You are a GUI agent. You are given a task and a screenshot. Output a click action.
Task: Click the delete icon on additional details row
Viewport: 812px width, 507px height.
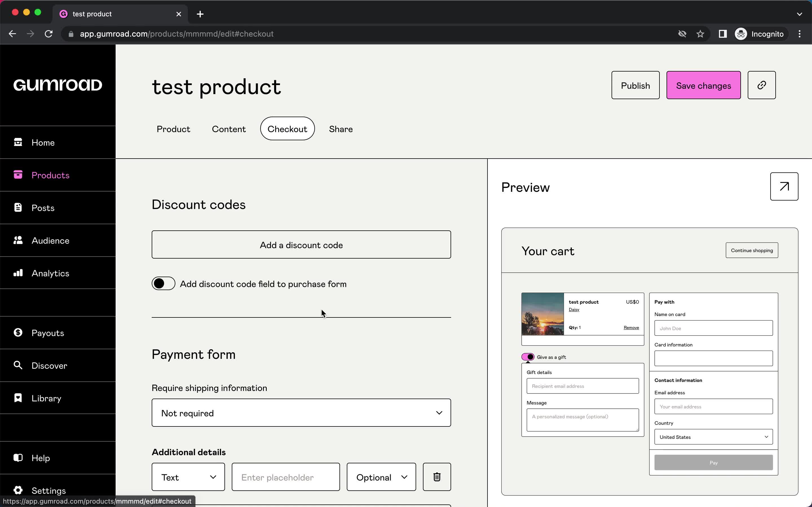(x=437, y=477)
